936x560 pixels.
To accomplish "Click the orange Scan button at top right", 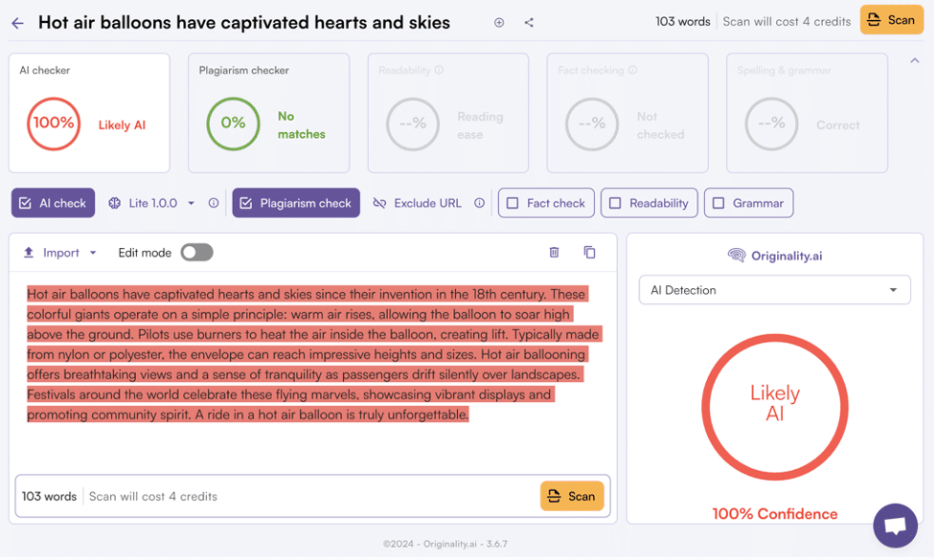I will click(891, 20).
